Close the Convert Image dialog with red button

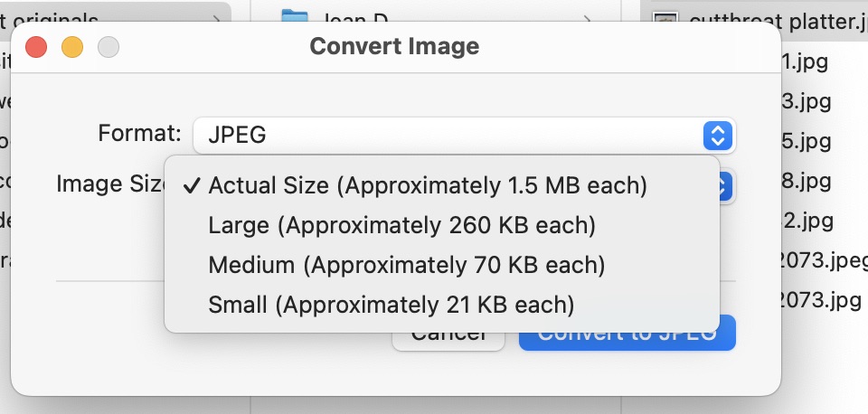pyautogui.click(x=36, y=47)
